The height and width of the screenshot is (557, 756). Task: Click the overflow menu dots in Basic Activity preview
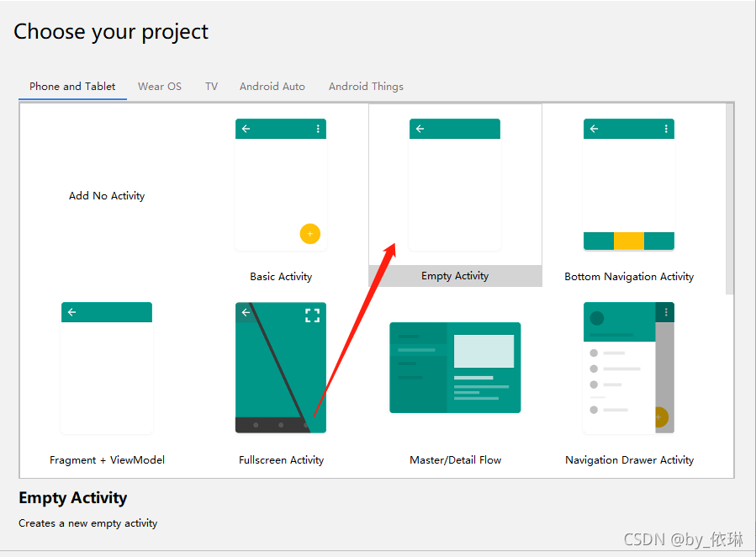(318, 129)
